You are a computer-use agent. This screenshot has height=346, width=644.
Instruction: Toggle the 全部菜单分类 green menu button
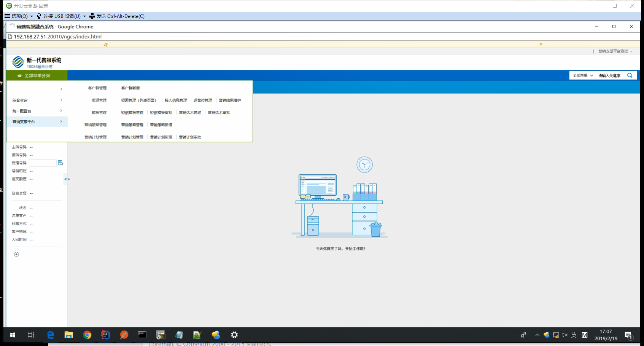37,75
